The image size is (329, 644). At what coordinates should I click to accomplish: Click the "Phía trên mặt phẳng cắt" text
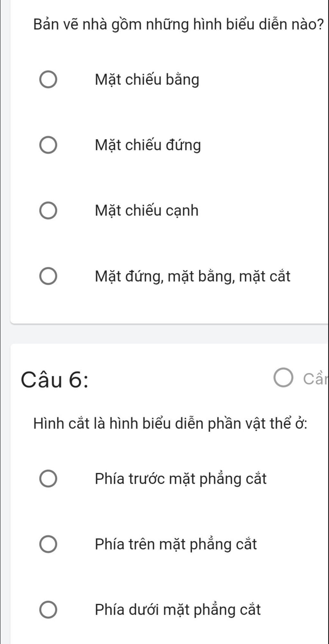coord(176,544)
